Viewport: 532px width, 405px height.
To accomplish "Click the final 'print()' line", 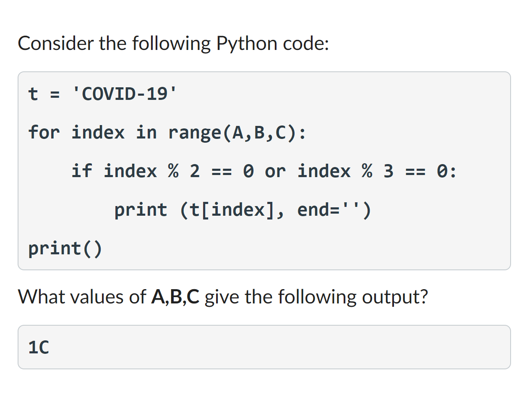I will click(65, 248).
